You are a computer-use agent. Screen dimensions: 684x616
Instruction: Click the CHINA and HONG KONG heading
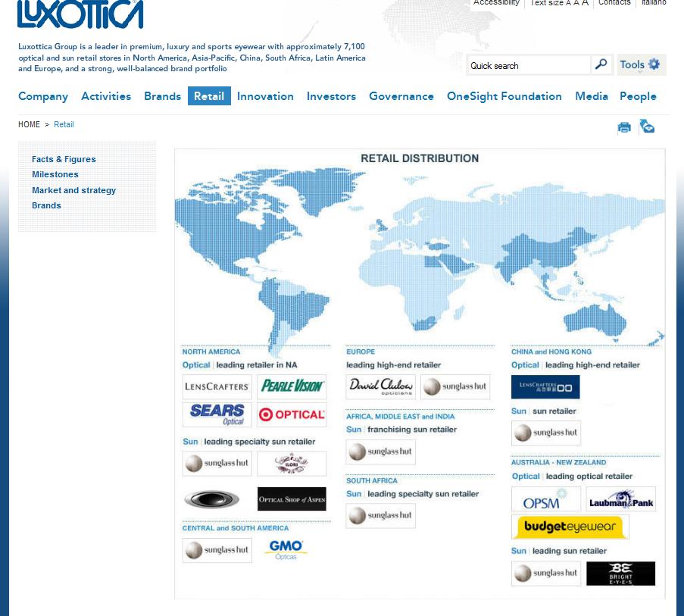(551, 352)
